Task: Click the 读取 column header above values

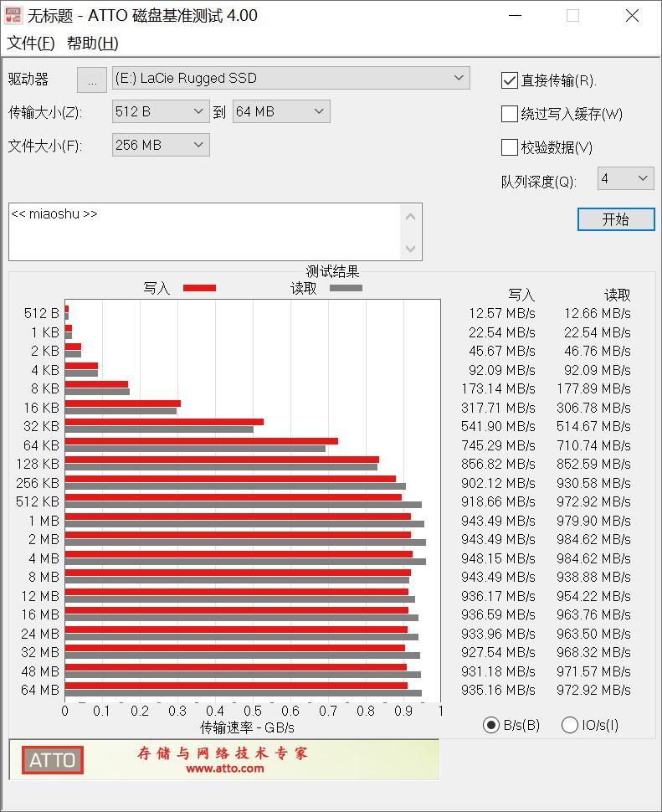Action: [x=617, y=296]
